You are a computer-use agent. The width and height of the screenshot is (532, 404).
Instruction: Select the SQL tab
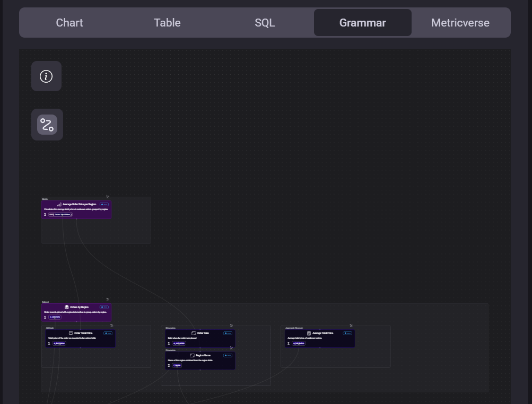(x=265, y=23)
